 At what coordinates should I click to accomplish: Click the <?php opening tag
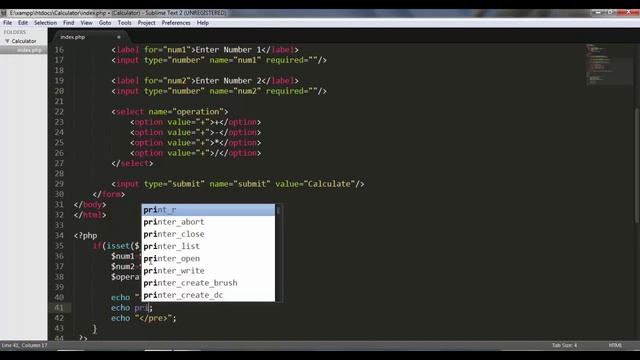(x=86, y=236)
